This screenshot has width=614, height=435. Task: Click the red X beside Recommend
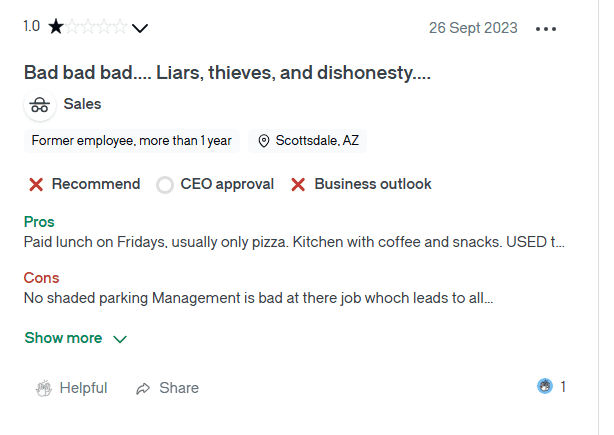[36, 184]
